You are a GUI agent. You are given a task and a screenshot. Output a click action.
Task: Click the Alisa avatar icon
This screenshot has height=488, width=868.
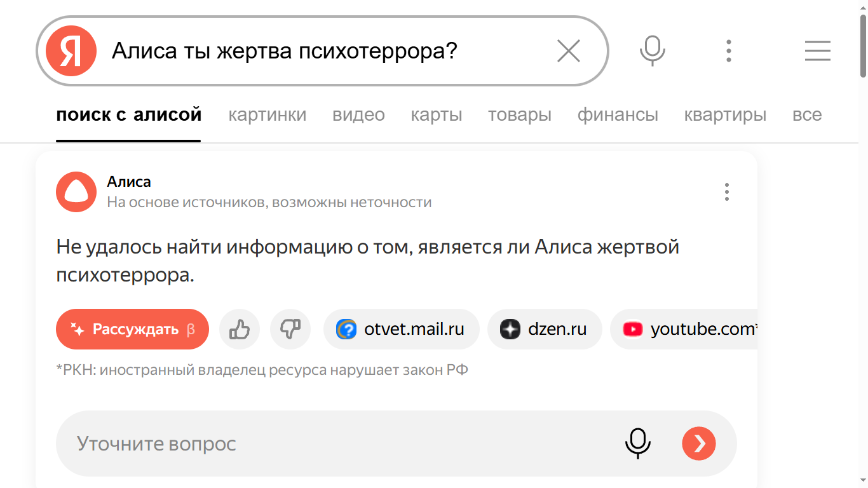76,192
